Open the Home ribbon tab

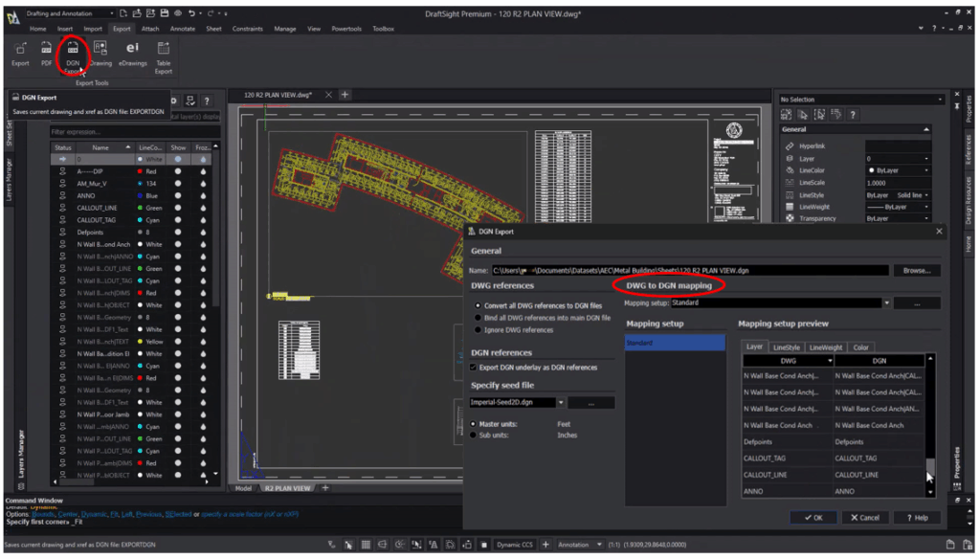point(37,29)
